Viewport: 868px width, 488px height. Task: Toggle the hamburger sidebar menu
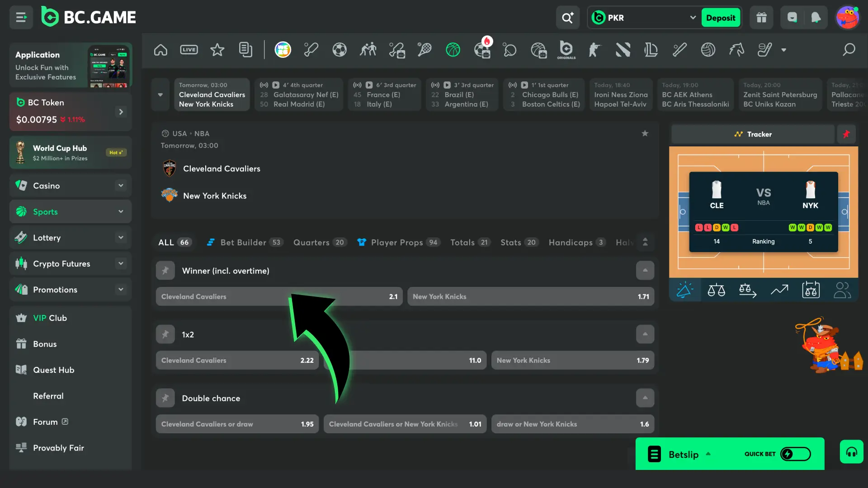click(x=21, y=18)
